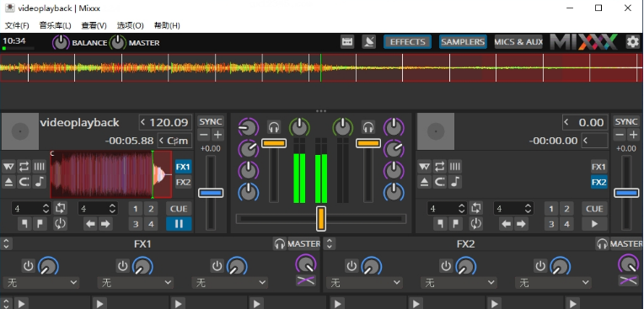
Task: Eject track from deck 1
Action: point(8,182)
